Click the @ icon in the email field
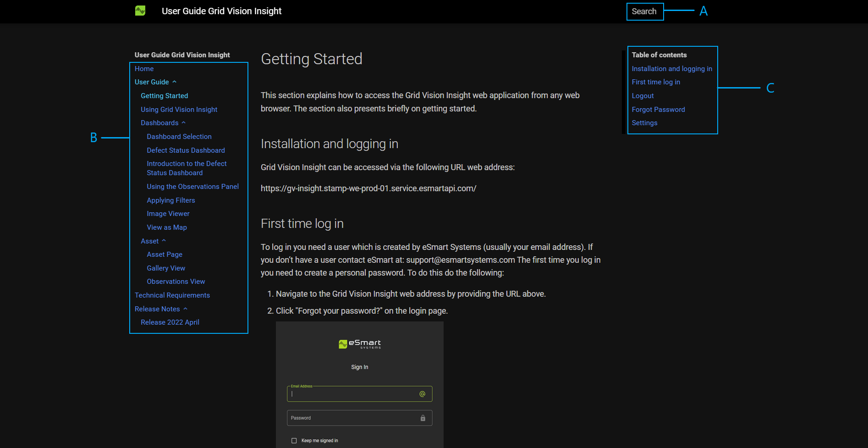The height and width of the screenshot is (448, 868). [422, 394]
